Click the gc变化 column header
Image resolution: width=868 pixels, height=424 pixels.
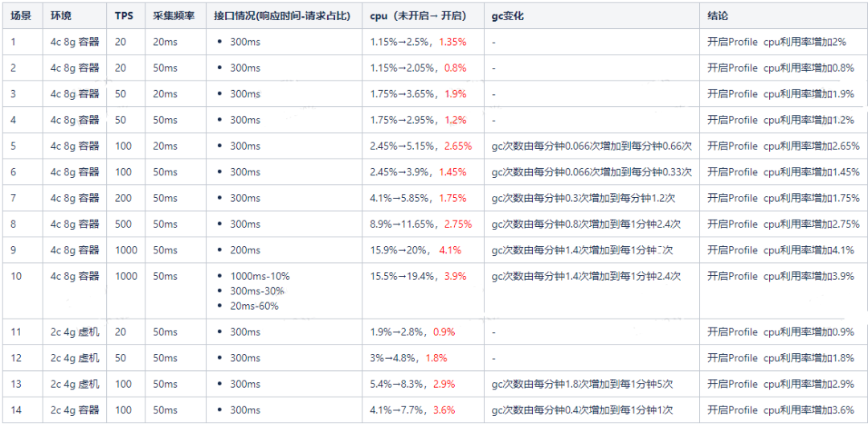pyautogui.click(x=507, y=15)
